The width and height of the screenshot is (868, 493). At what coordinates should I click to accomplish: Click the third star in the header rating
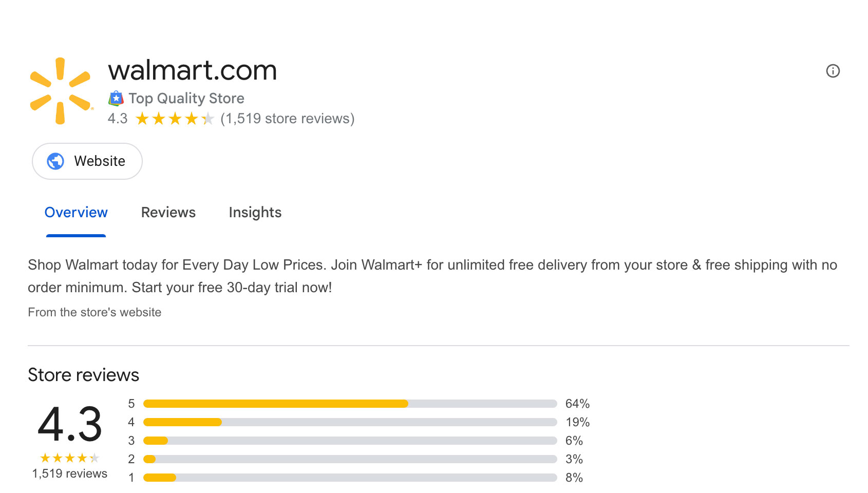coord(175,119)
